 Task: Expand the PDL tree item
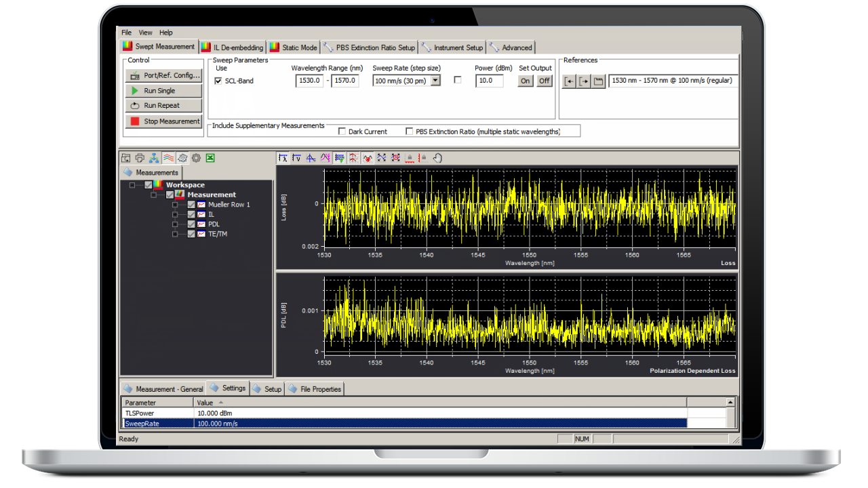(175, 224)
